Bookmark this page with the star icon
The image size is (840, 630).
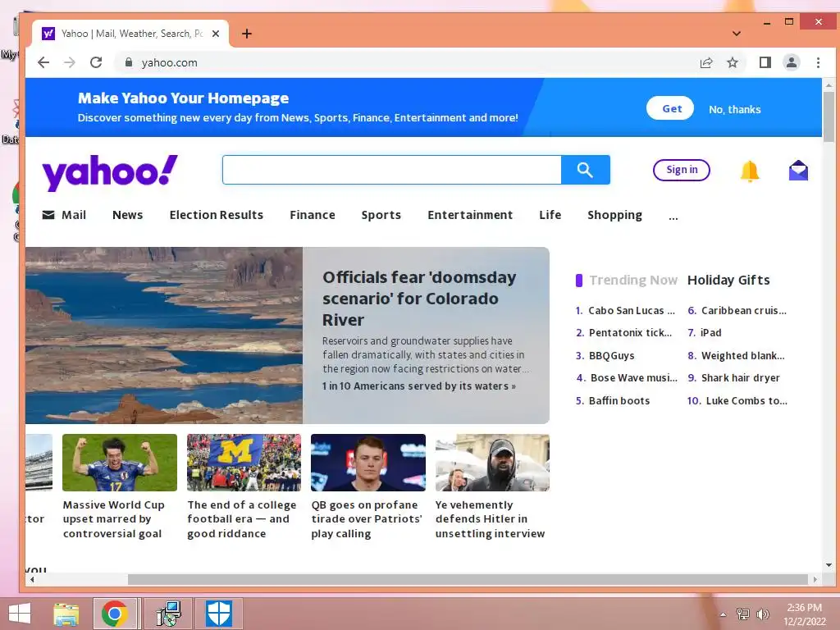733,62
